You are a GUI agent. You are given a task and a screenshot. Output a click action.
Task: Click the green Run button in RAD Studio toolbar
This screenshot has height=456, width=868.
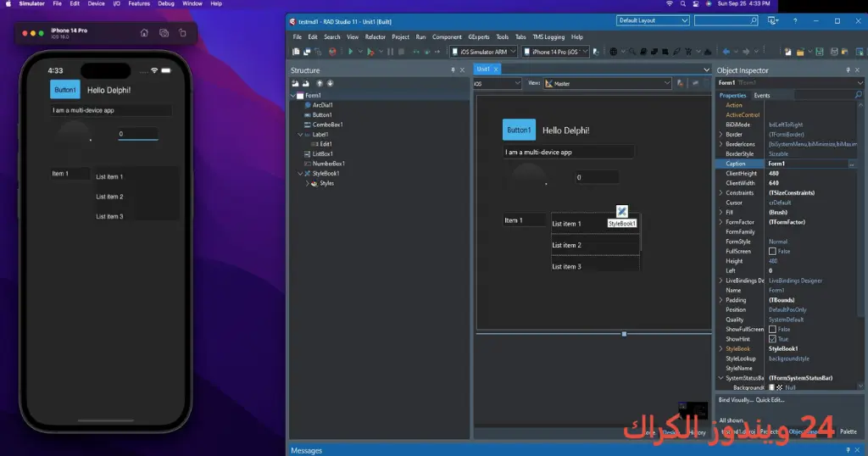click(350, 52)
